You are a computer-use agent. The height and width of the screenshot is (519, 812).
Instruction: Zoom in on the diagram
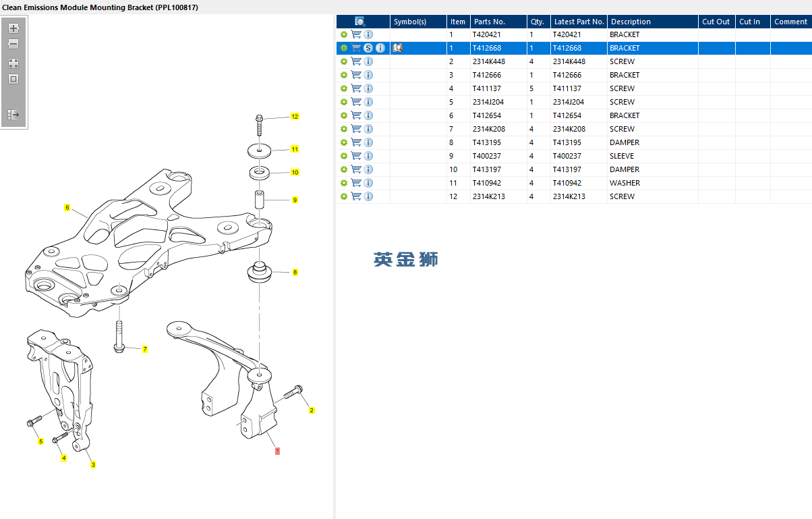pyautogui.click(x=13, y=28)
